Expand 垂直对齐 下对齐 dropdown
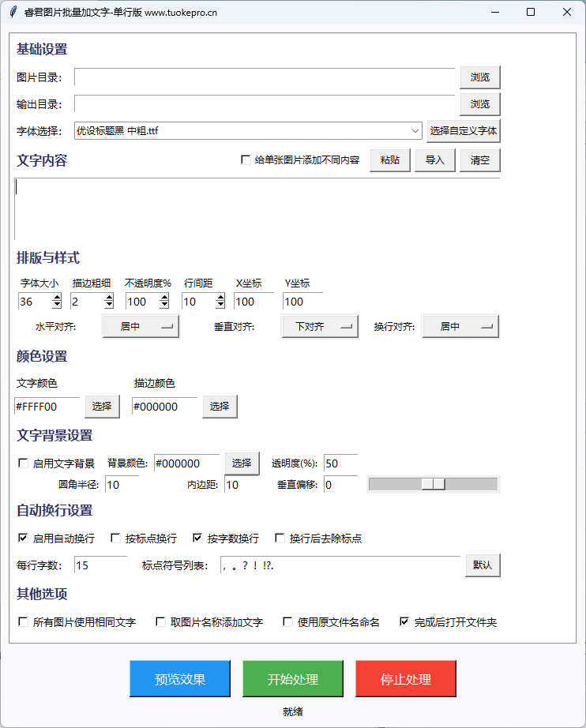The image size is (586, 728). (320, 326)
